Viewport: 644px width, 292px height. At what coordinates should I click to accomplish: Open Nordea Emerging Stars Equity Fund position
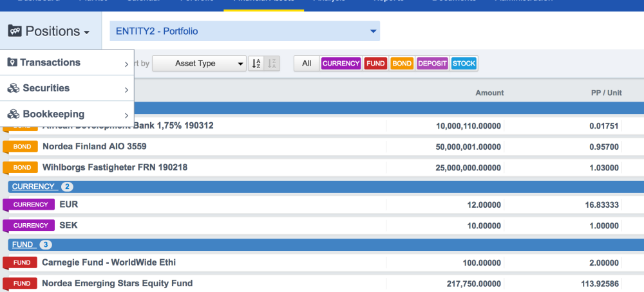tap(117, 284)
